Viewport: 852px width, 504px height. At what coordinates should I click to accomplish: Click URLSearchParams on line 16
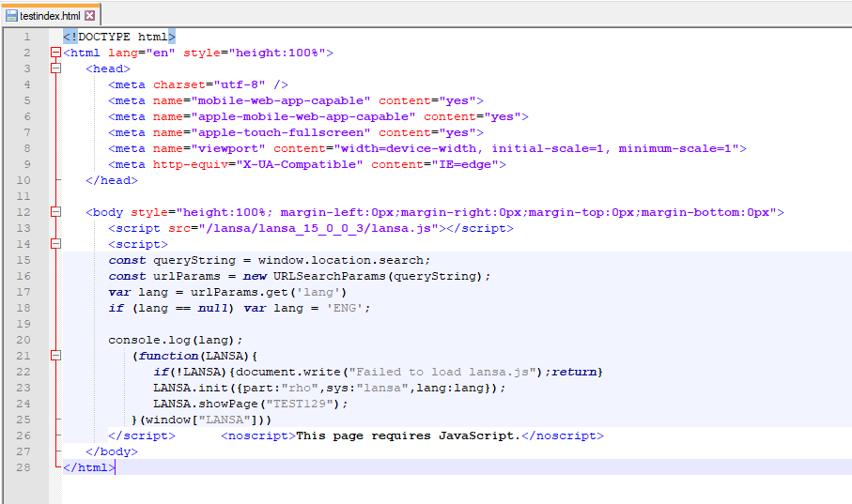click(329, 276)
